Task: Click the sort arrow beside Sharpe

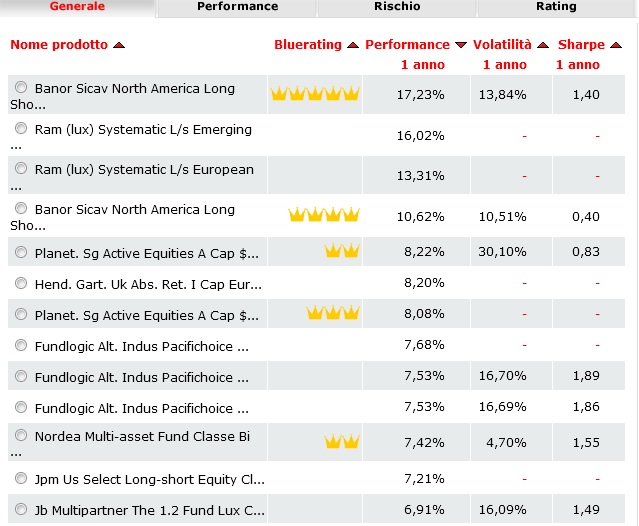Action: (616, 45)
